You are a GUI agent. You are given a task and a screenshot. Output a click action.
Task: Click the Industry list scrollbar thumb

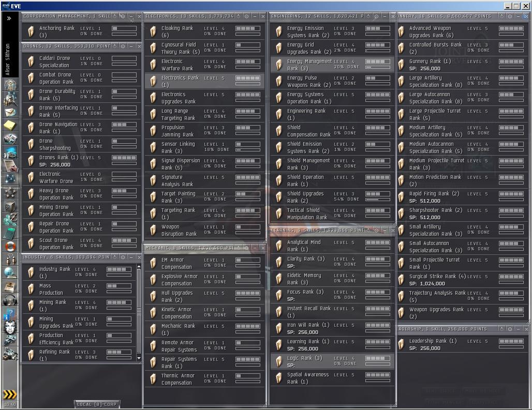[138, 311]
